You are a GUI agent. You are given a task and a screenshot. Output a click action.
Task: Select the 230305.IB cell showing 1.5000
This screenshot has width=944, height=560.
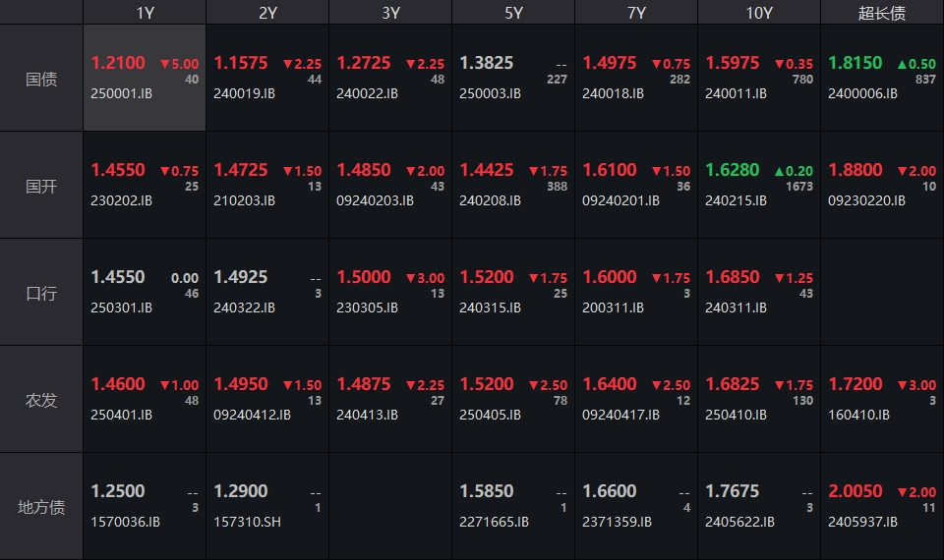pos(390,292)
